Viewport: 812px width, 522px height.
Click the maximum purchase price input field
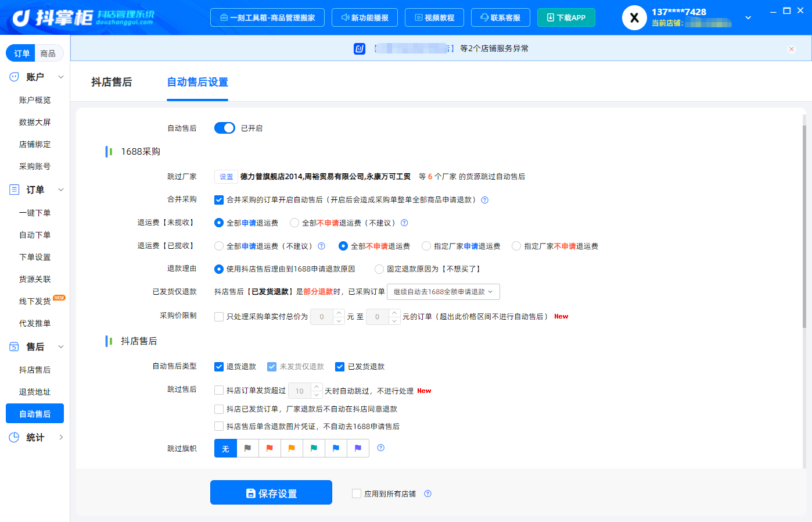(x=378, y=317)
